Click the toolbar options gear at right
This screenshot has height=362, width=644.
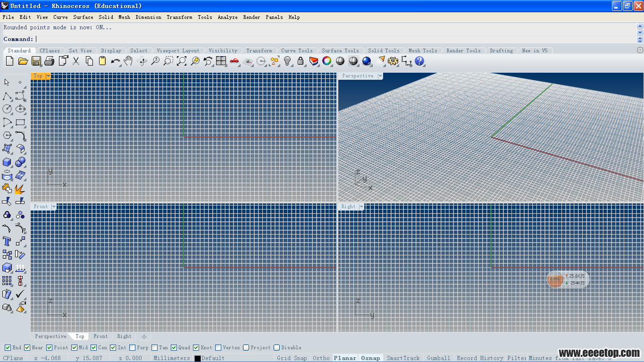tap(640, 51)
